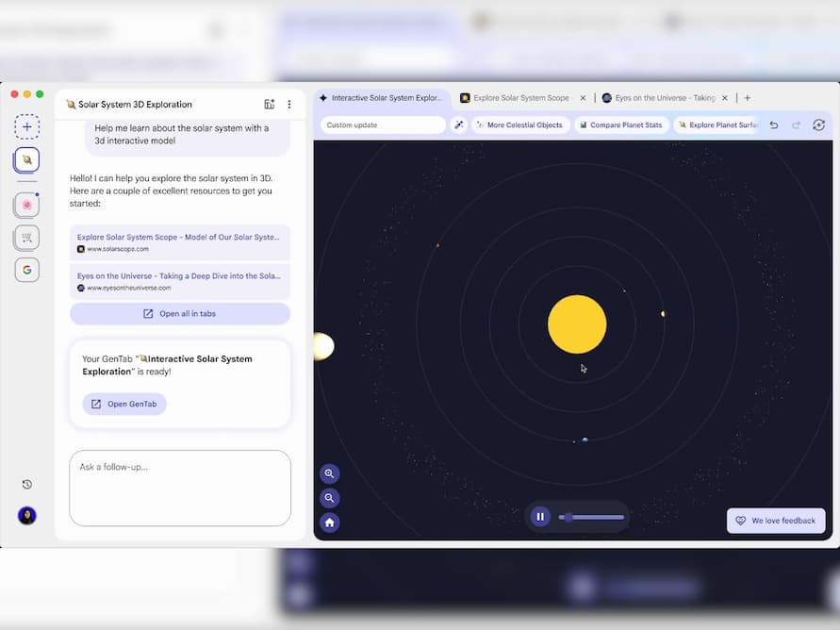Create a new GenTab from the header icon
This screenshot has height=630, width=840.
(269, 104)
